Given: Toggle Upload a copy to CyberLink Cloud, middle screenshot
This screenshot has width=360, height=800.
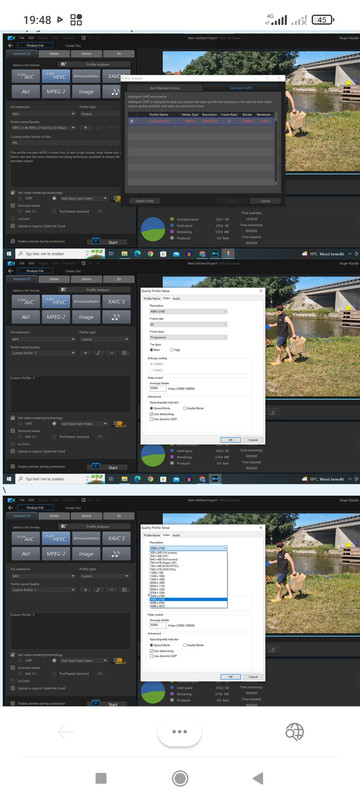Looking at the screenshot, I should pyautogui.click(x=13, y=451).
